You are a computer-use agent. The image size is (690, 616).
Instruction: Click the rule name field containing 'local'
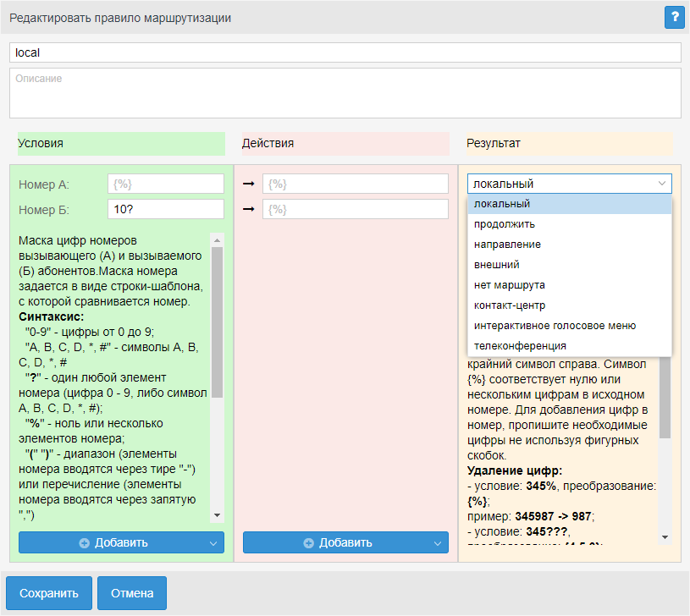345,52
